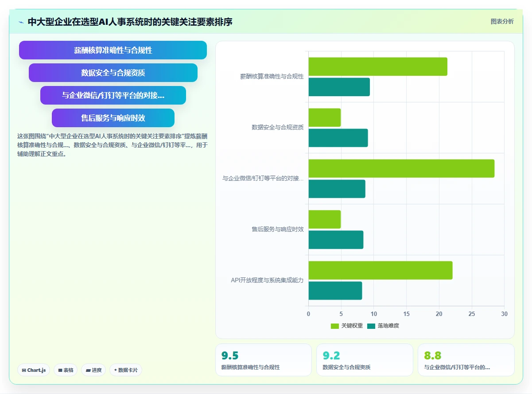Click the 与企业微信/钉钉等平台的对接 y-axis label

pos(263,179)
